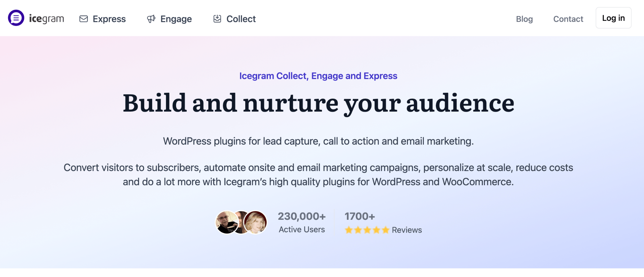This screenshot has height=277, width=644.
Task: Click the first yellow rating star
Action: tap(349, 230)
